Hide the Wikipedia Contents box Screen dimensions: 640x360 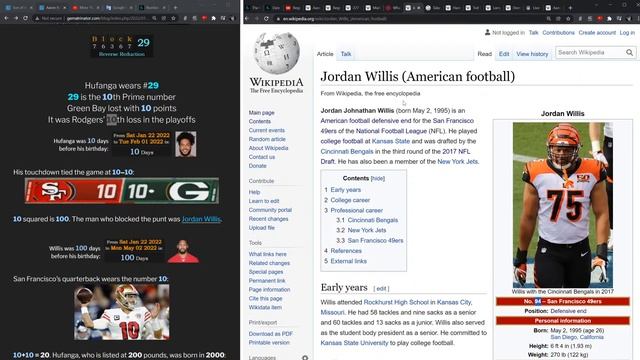pyautogui.click(x=378, y=178)
